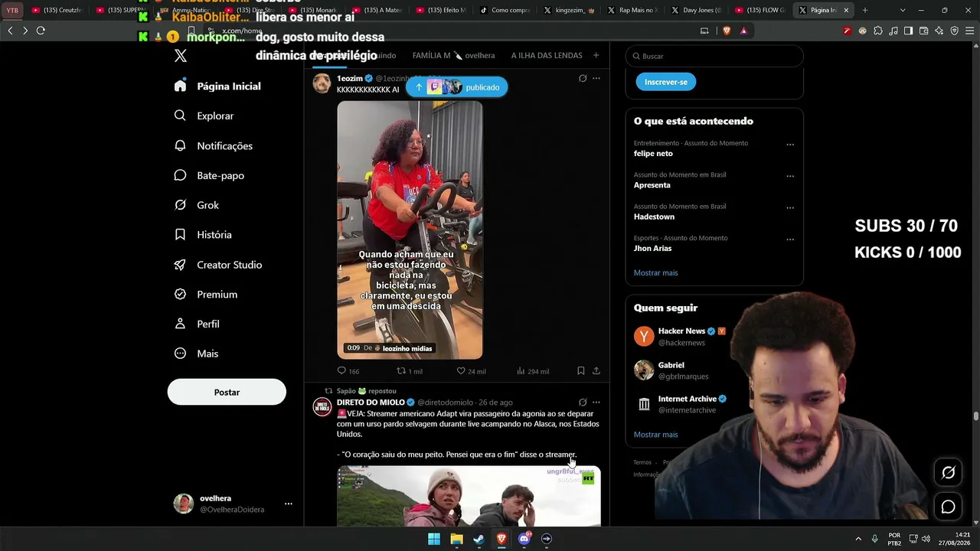Open DIRETO DO MIOLO profile avatar
Image resolution: width=980 pixels, height=551 pixels.
[x=322, y=406]
